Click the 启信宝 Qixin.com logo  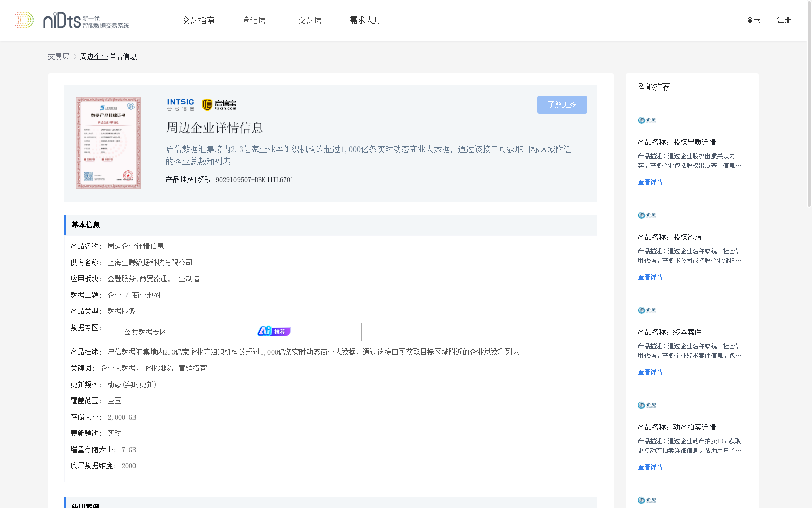(x=219, y=105)
